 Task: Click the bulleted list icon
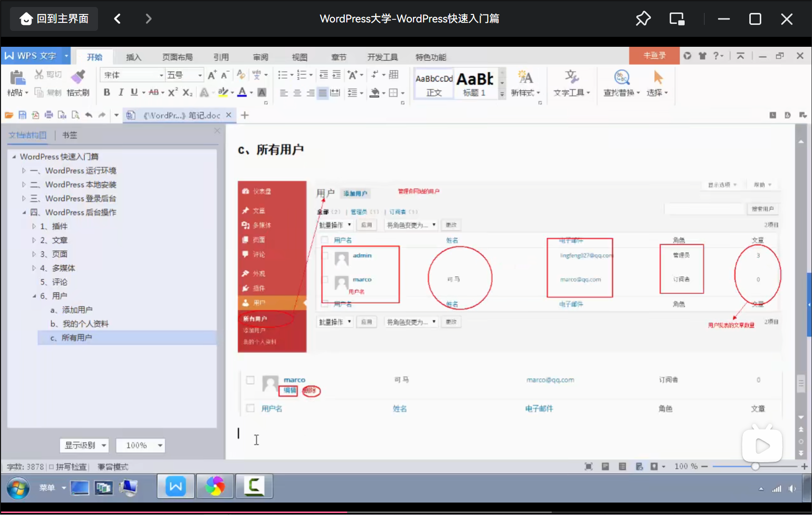tap(283, 75)
